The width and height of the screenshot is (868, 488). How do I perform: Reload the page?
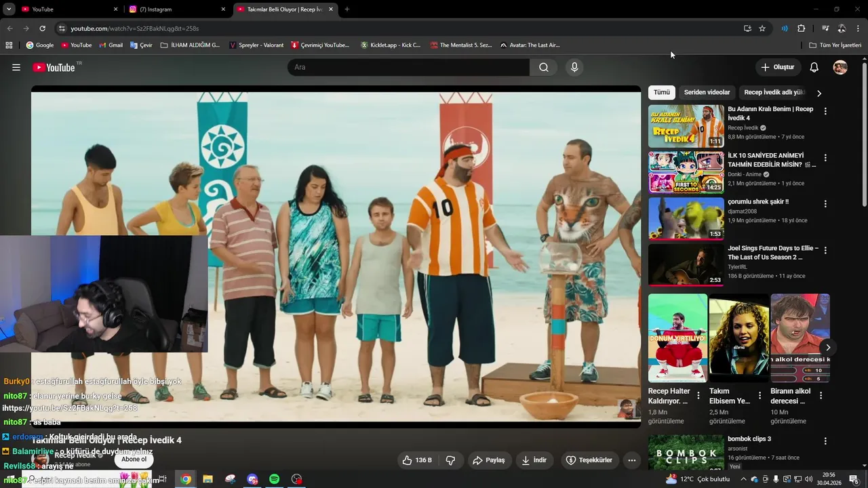coord(42,28)
